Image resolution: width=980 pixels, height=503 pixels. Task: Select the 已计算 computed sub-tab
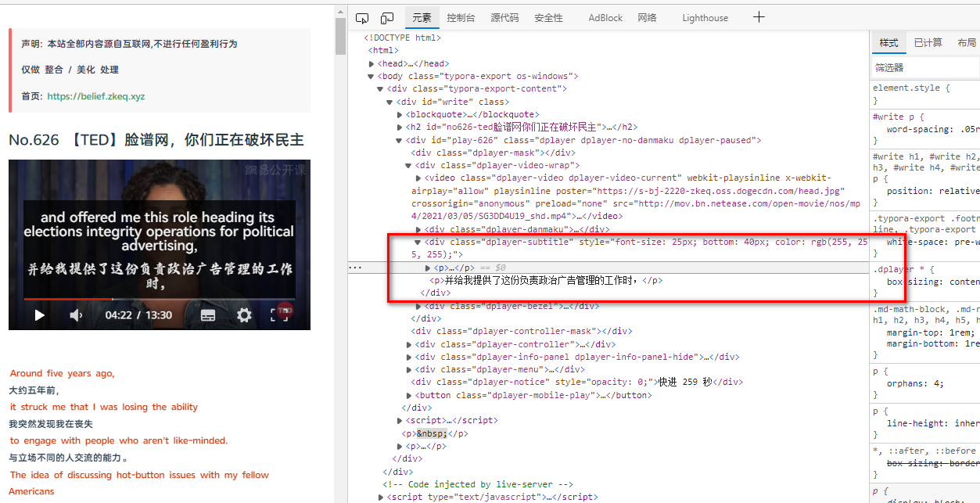coord(928,43)
